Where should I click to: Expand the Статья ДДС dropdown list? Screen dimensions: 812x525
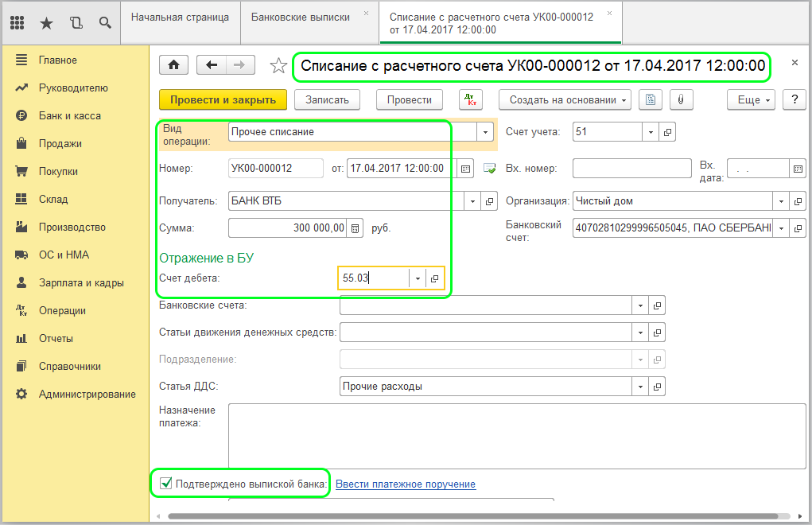click(640, 387)
